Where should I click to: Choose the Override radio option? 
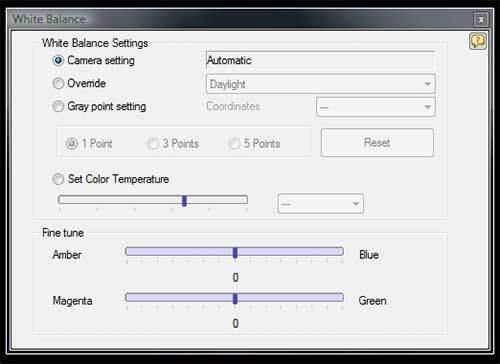pyautogui.click(x=58, y=83)
